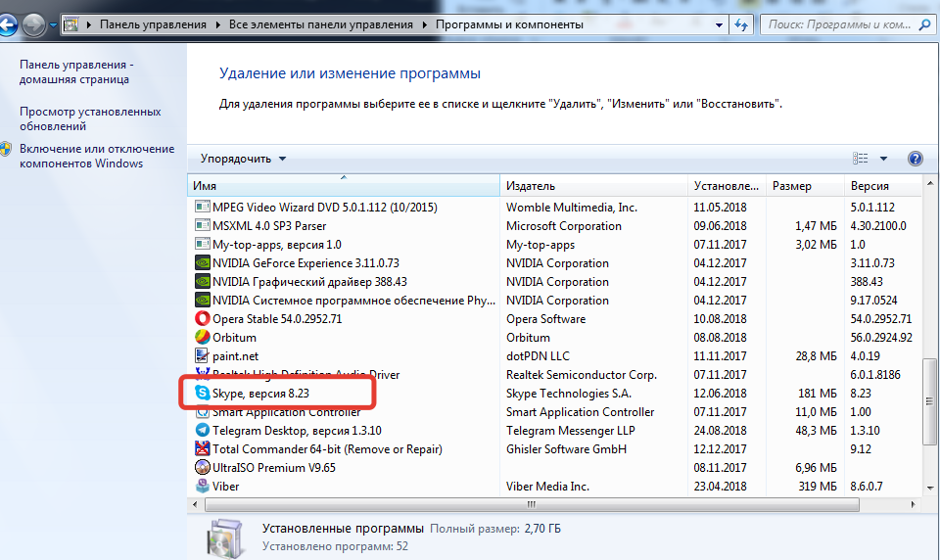
Task: Open help with the question mark icon
Action: [916, 159]
